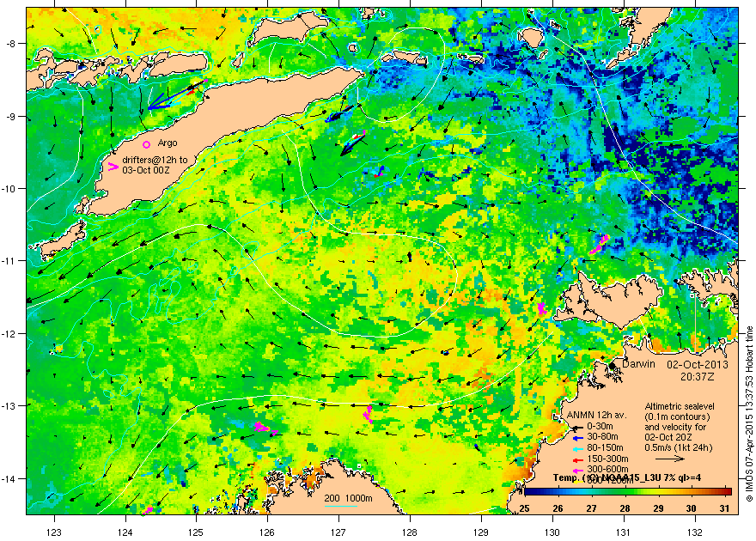The width and height of the screenshot is (756, 541).
Task: Select 'drifters@12h to' legend text
Action: [x=155, y=160]
